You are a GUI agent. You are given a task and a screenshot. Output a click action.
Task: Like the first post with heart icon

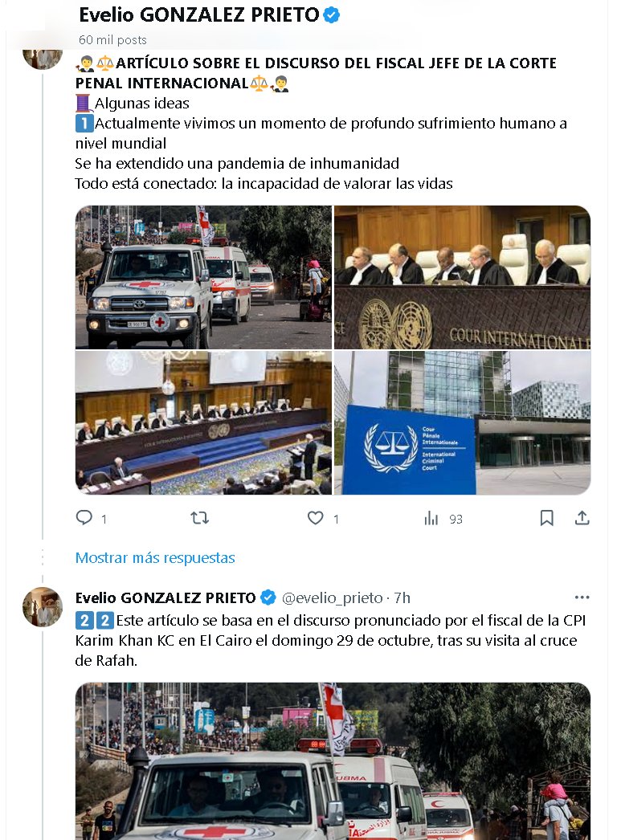315,517
